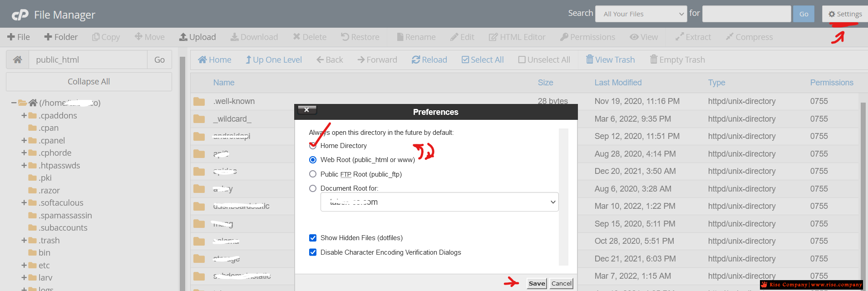Click the View Trash bin icon
868x291 pixels.
(x=590, y=59)
